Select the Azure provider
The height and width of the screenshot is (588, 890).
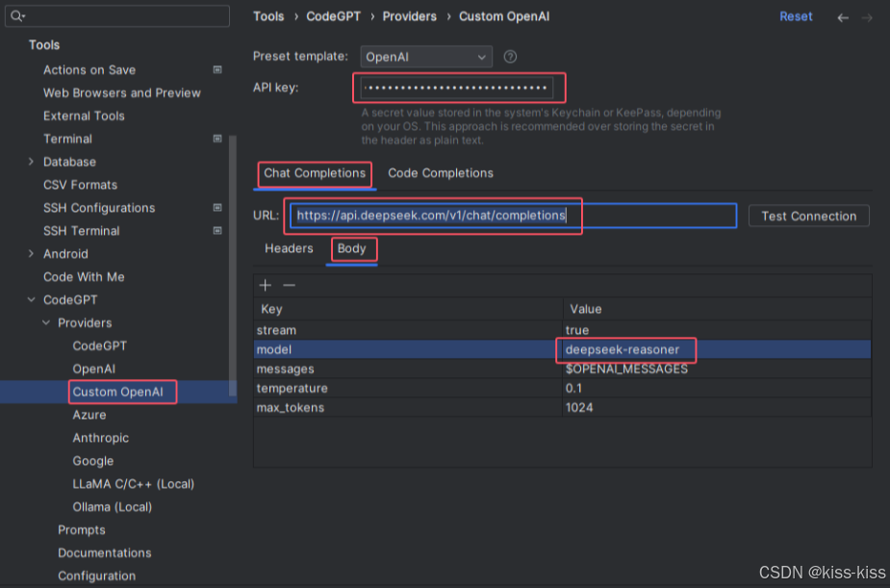[x=89, y=415]
